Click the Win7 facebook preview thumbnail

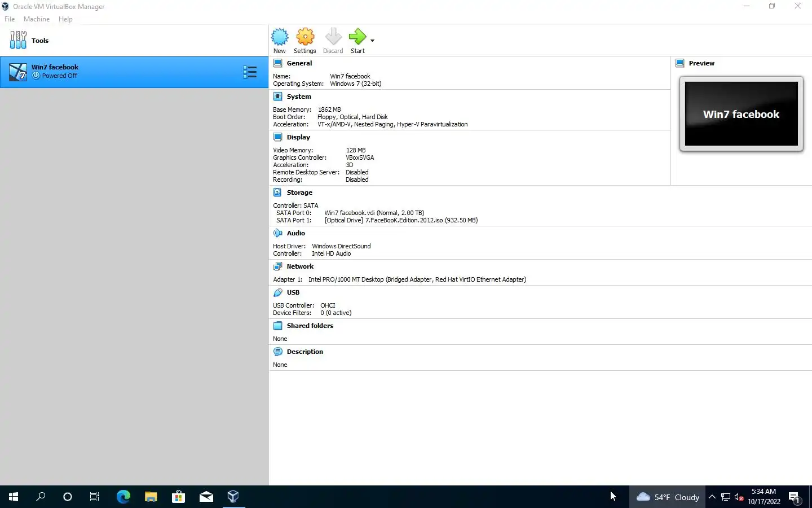(x=741, y=113)
